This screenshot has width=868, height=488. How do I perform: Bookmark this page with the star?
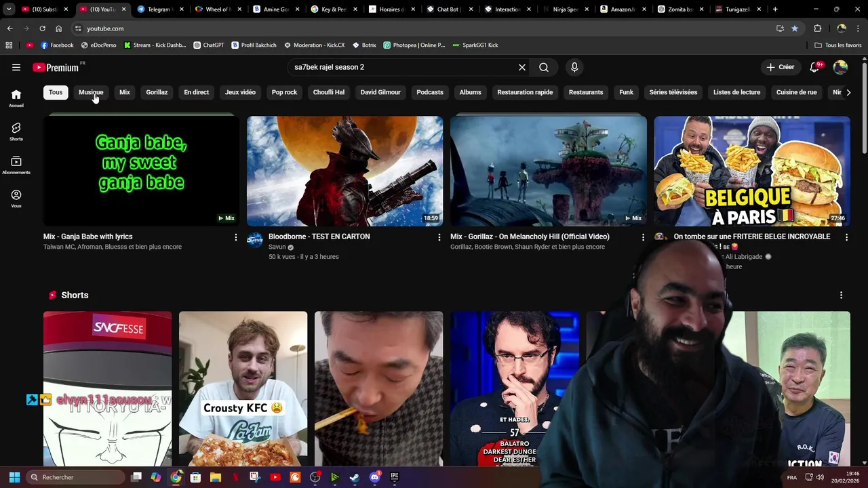point(794,28)
